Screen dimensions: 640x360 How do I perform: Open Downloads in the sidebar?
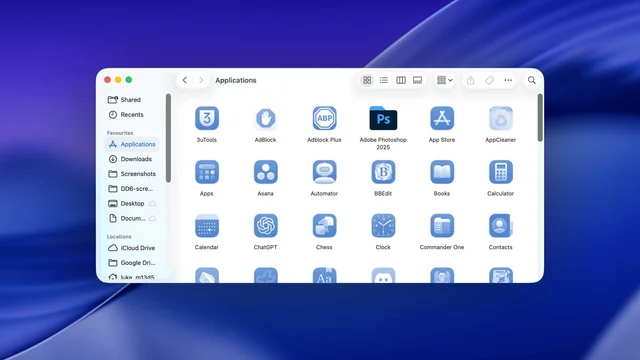tap(132, 159)
